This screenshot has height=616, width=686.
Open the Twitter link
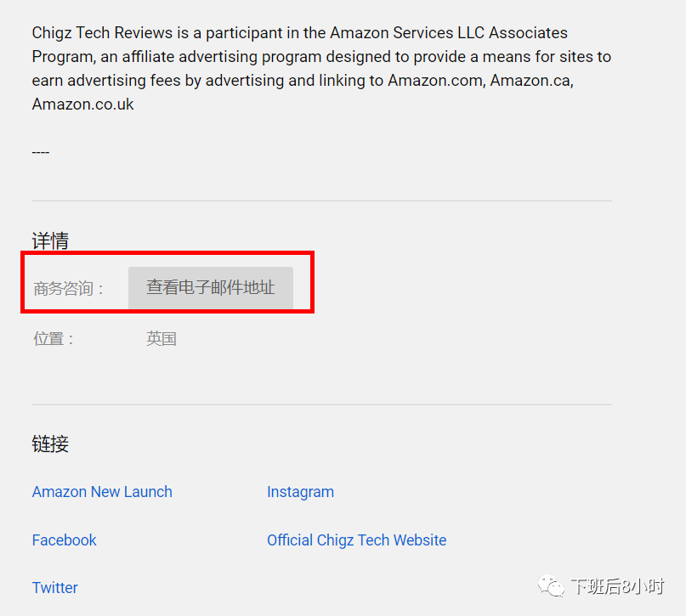click(54, 588)
